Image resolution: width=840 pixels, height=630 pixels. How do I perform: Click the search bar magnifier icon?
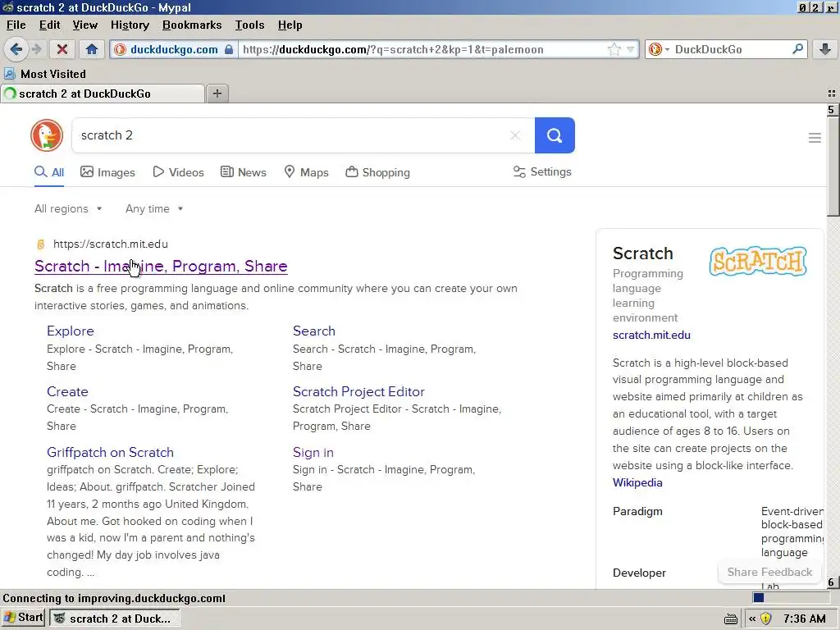click(797, 48)
